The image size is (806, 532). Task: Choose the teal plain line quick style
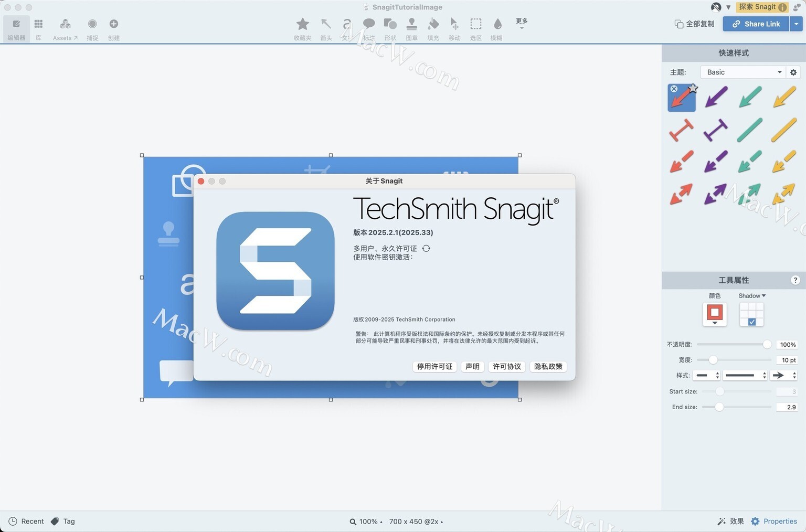(x=750, y=130)
